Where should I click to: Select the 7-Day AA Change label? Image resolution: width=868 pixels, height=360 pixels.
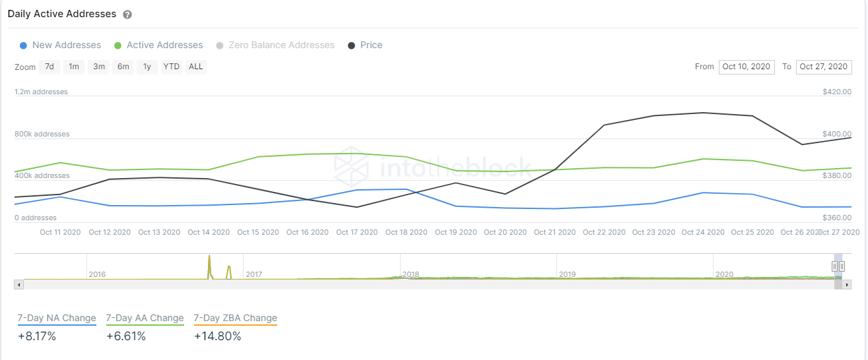point(145,318)
